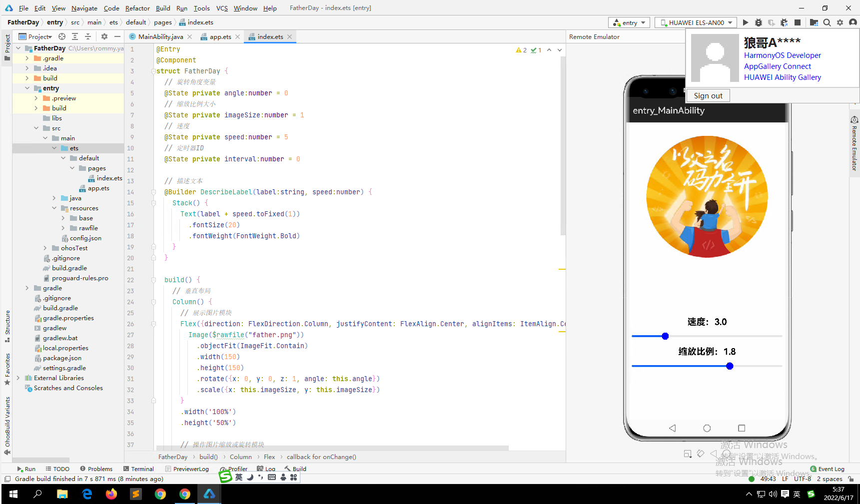Tap emulator back triangle button
Screen dimensions: 860x504
pyautogui.click(x=672, y=428)
